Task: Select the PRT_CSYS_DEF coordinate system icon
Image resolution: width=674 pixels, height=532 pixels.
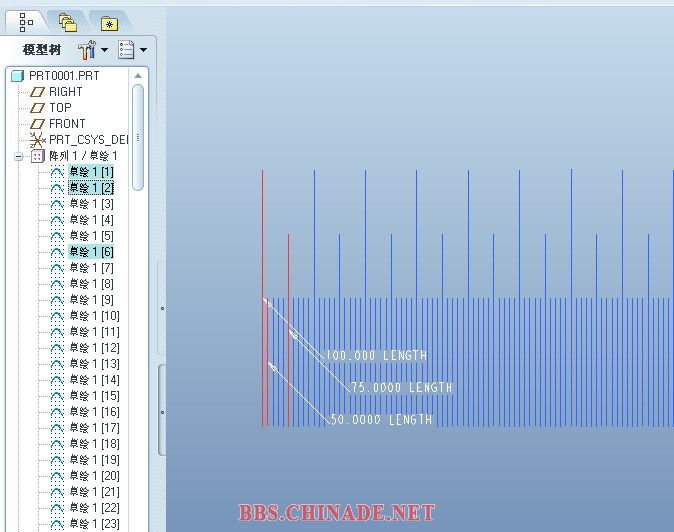Action: click(38, 140)
